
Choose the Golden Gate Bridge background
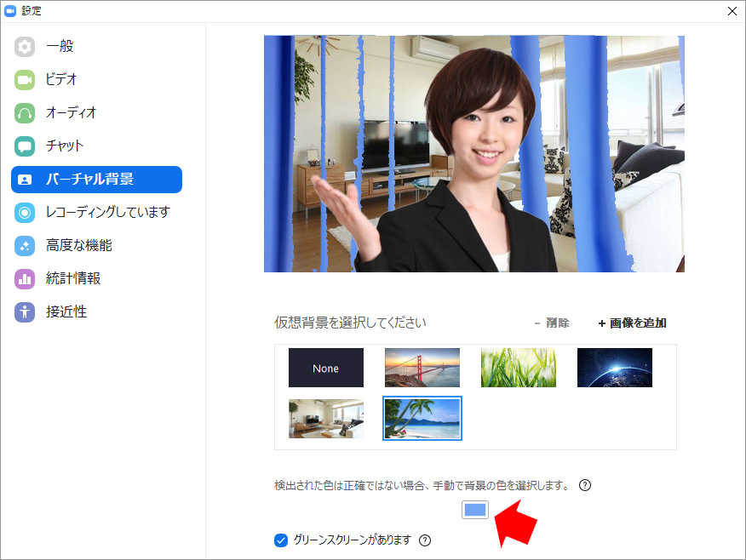(x=422, y=368)
